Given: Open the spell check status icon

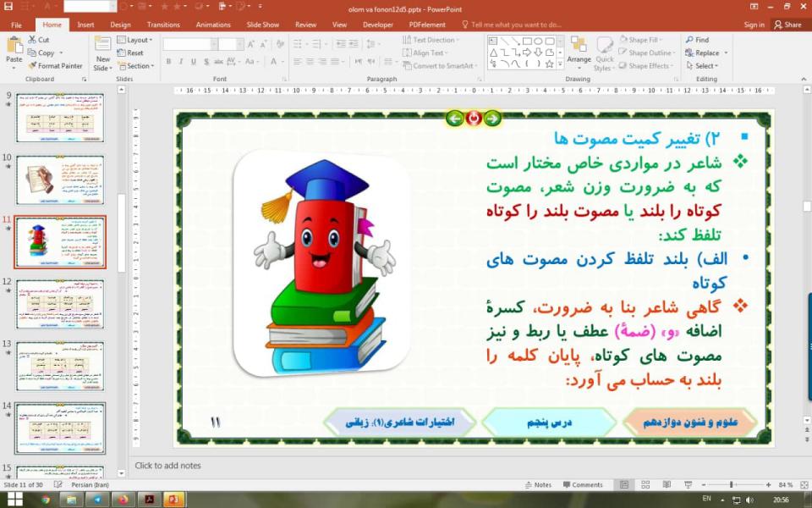Looking at the screenshot, I should [x=58, y=484].
